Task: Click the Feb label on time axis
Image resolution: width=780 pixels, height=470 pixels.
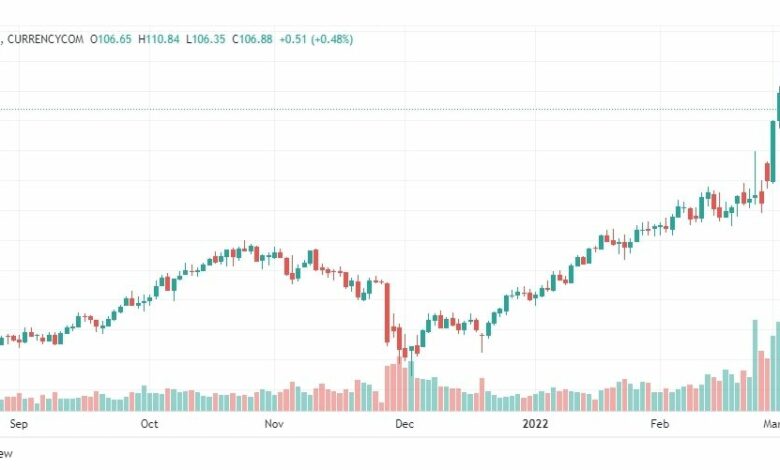Action: [x=660, y=424]
